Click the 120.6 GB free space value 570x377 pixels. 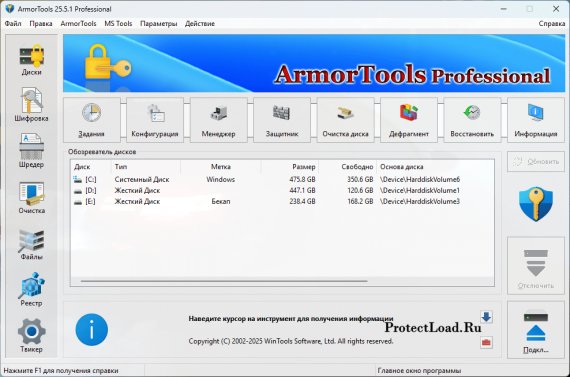coord(360,190)
